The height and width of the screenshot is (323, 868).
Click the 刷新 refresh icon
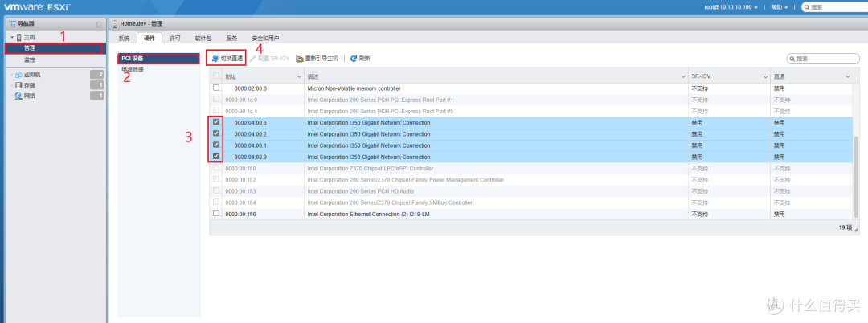point(354,59)
